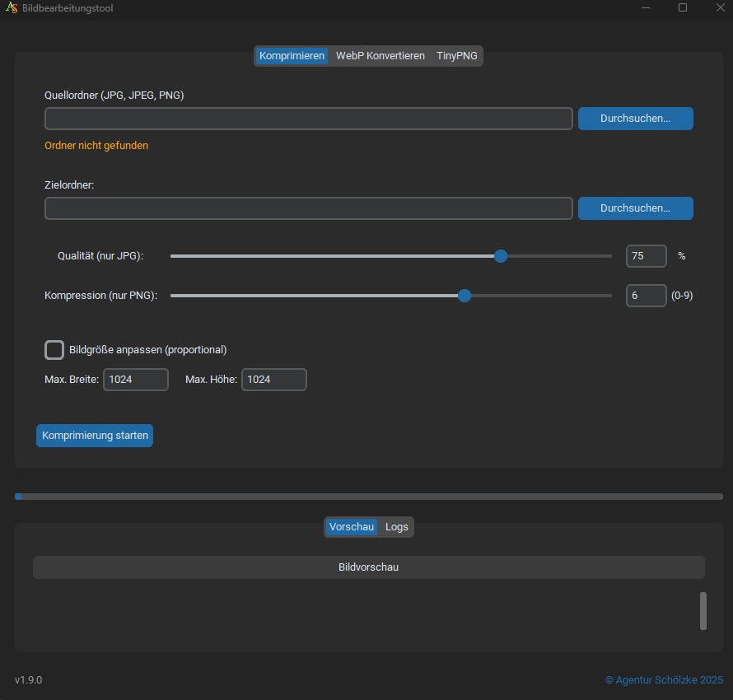Screen dimensions: 733x700
Task: Browse for the target folder (Zielordner)
Action: (x=635, y=208)
